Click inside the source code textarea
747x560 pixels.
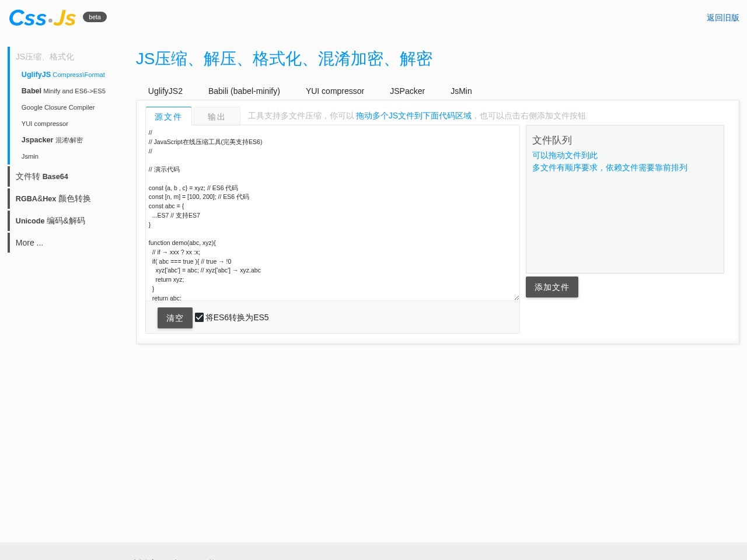click(333, 213)
